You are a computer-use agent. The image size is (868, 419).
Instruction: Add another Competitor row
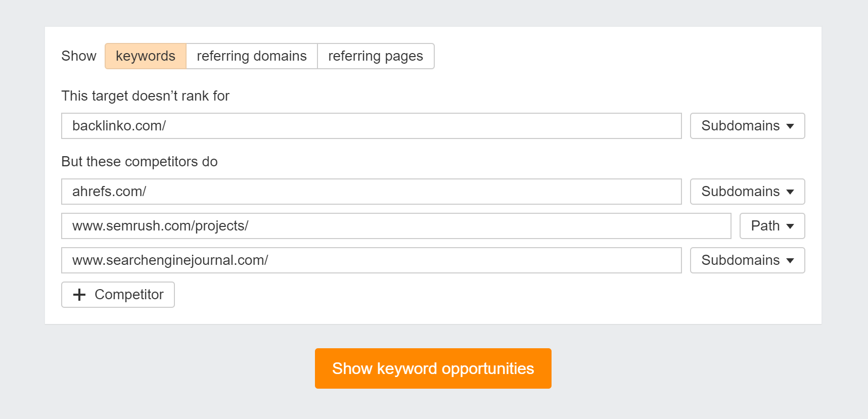(118, 295)
